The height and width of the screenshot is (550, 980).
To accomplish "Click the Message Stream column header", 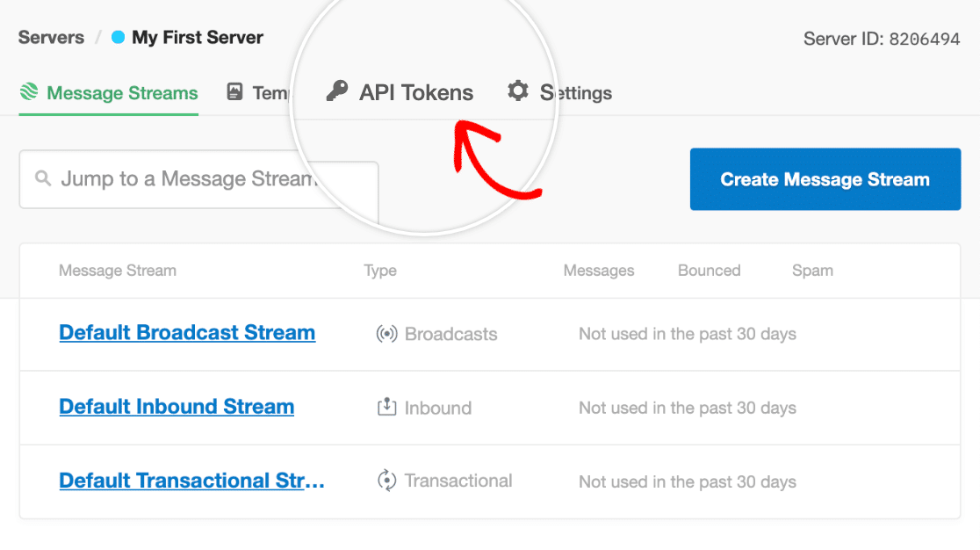I will [118, 271].
